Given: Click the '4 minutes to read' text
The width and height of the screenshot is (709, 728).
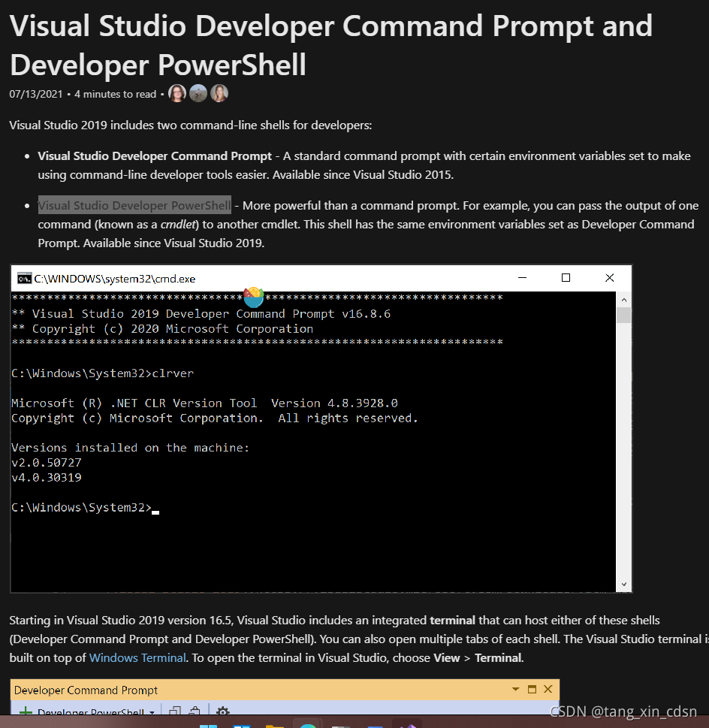Looking at the screenshot, I should 115,94.
